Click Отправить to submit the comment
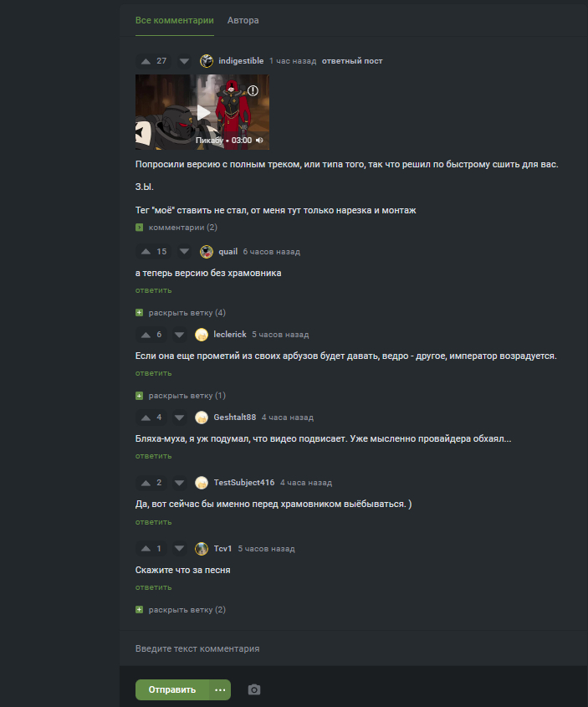The height and width of the screenshot is (707, 588). [x=172, y=690]
